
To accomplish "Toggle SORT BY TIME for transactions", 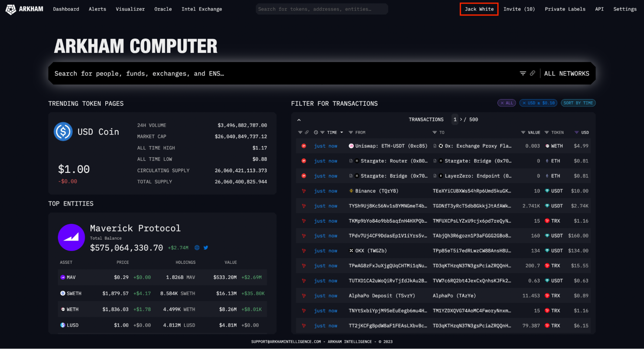I will 578,103.
